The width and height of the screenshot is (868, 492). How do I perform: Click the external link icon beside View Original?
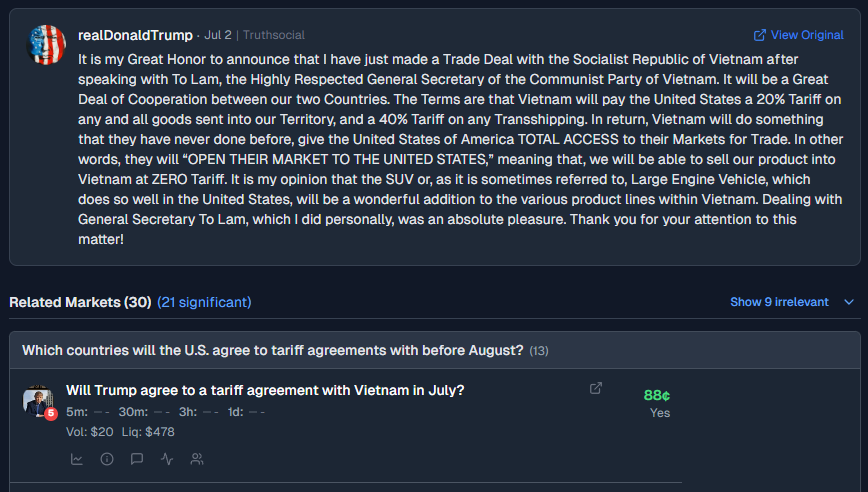(760, 35)
